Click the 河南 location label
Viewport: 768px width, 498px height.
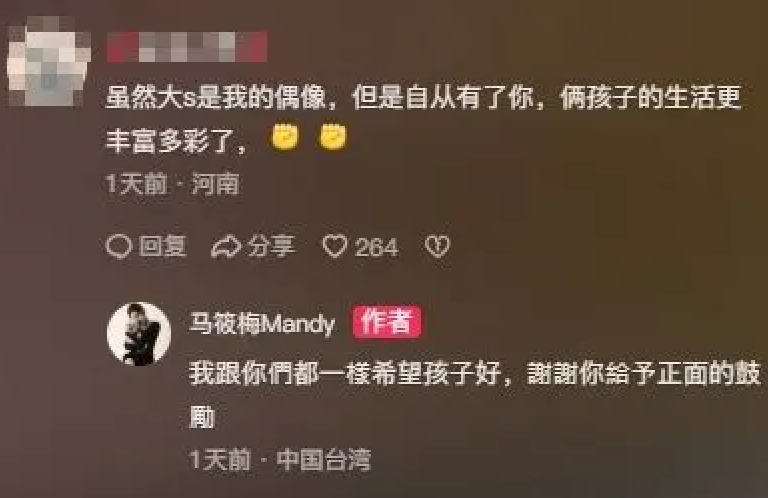click(x=215, y=185)
